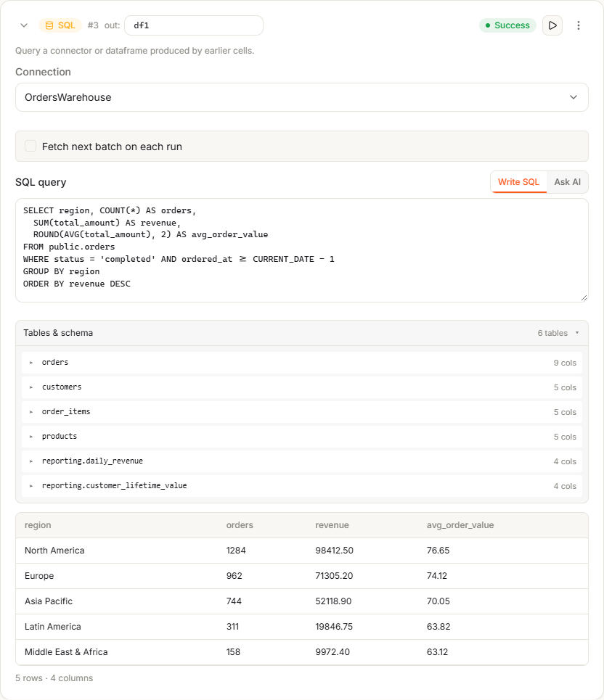
Task: Collapse the SQL cell with the chevron
Action: coord(24,25)
